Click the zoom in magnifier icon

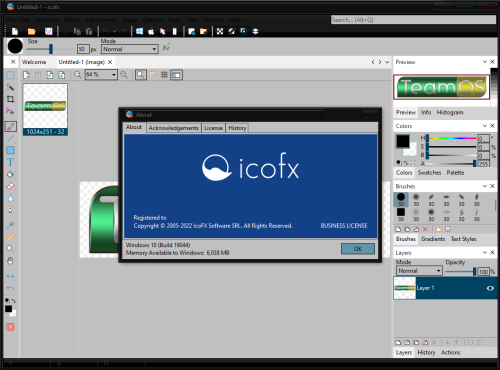point(124,75)
